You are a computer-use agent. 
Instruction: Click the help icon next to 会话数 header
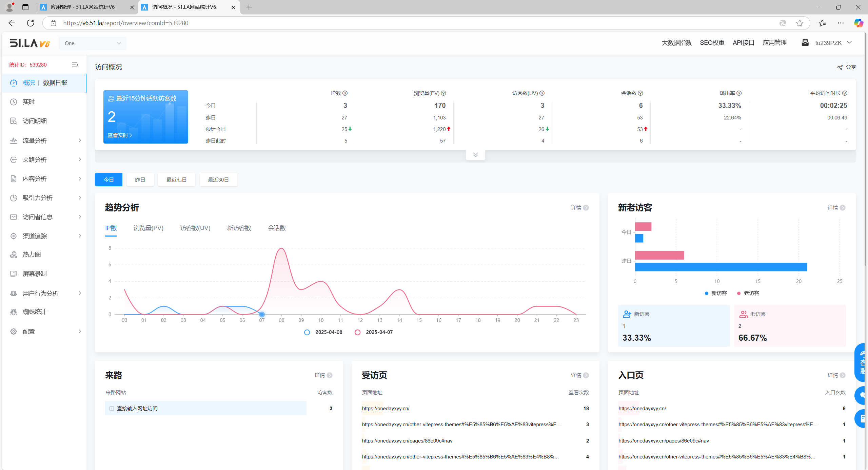pos(640,93)
